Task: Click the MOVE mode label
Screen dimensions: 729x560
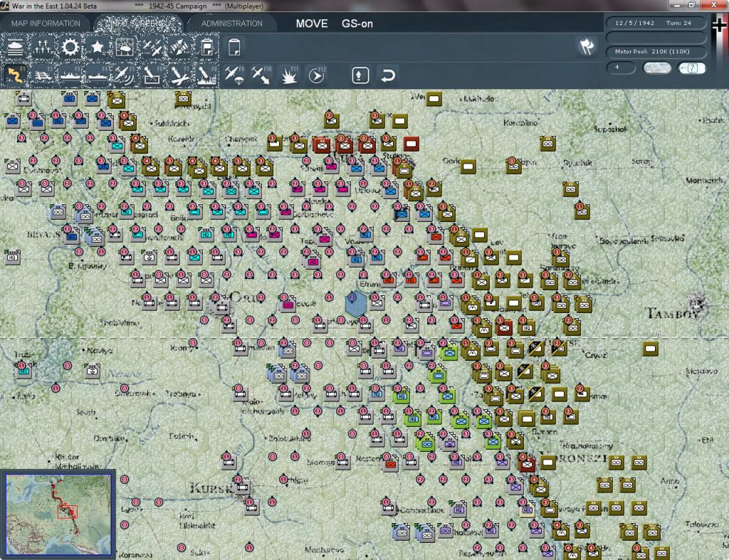Action: click(312, 23)
